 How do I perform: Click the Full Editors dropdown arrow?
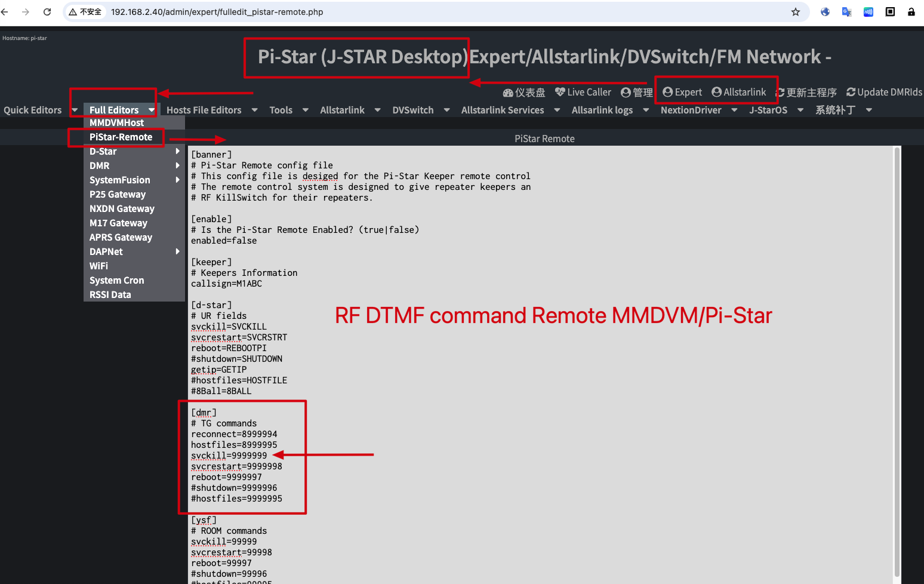152,110
